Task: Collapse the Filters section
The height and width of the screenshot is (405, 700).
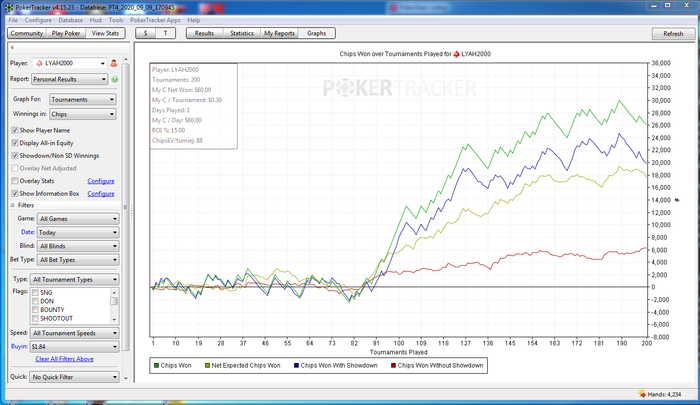Action: (12, 205)
